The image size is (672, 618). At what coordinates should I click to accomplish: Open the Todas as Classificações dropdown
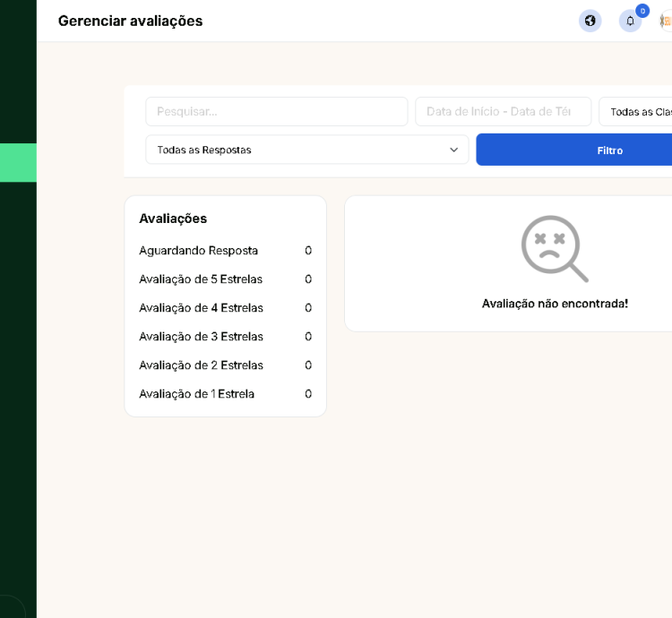[638, 112]
